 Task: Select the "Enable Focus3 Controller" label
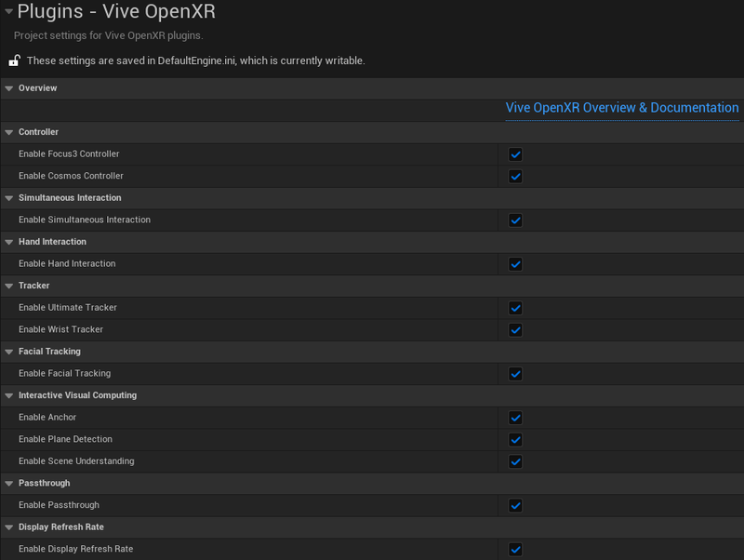click(x=69, y=153)
